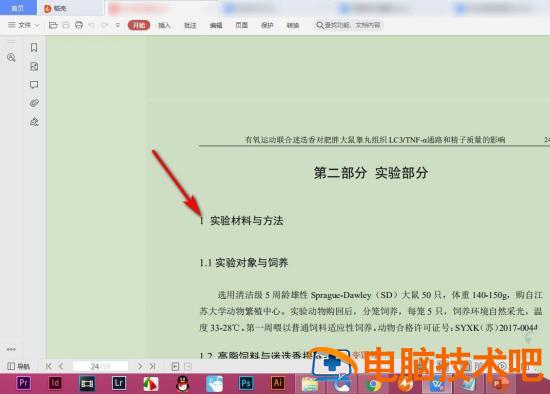The height and width of the screenshot is (394, 550).
Task: Click the function search box in the ribbon
Action: pos(348,25)
